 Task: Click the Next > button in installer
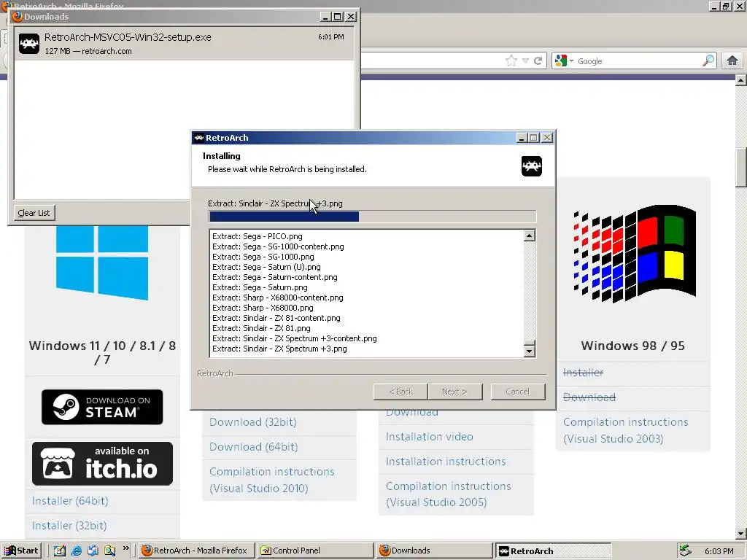[455, 392]
